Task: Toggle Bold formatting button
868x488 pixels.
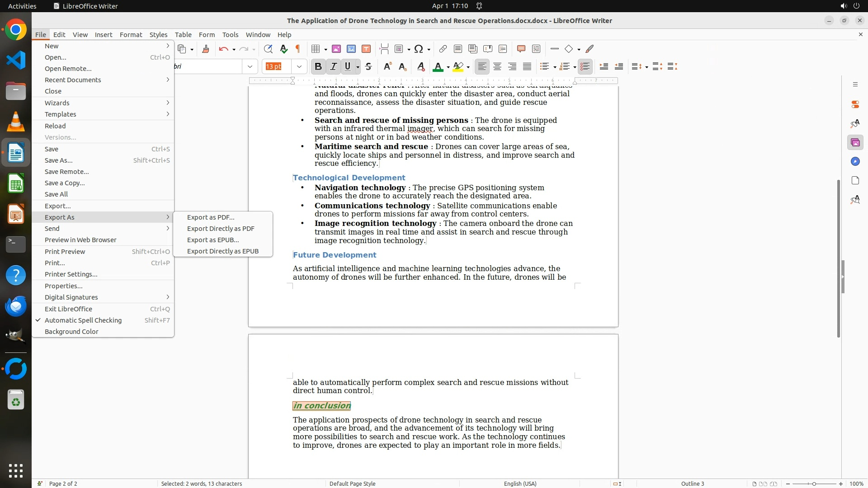Action: point(318,67)
